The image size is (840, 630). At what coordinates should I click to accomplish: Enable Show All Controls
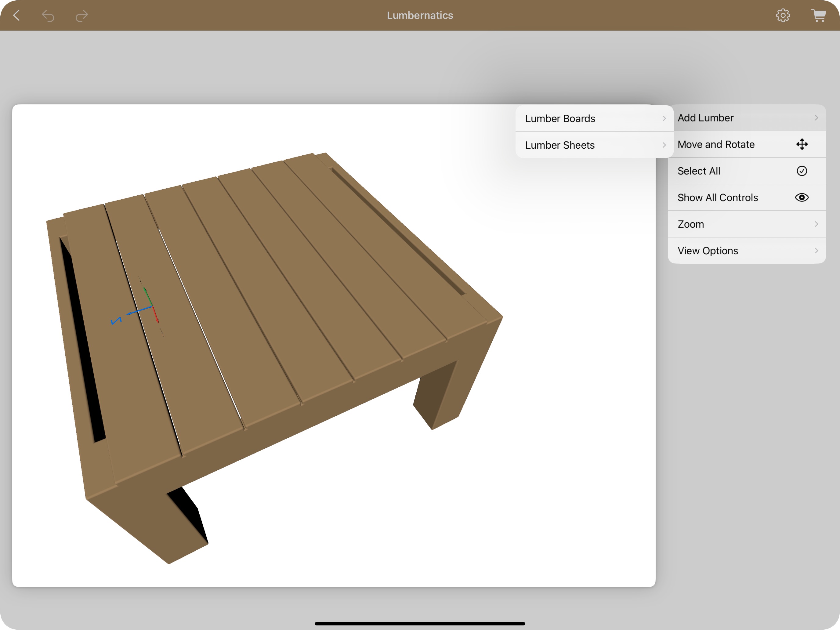pos(717,197)
